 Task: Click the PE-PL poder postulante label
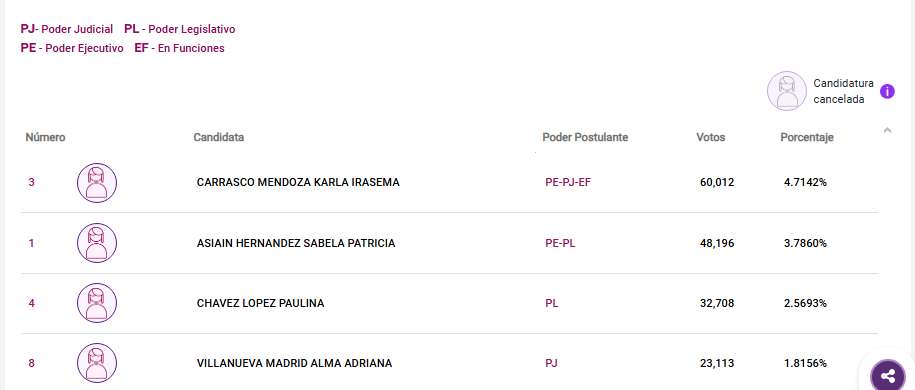click(x=560, y=243)
